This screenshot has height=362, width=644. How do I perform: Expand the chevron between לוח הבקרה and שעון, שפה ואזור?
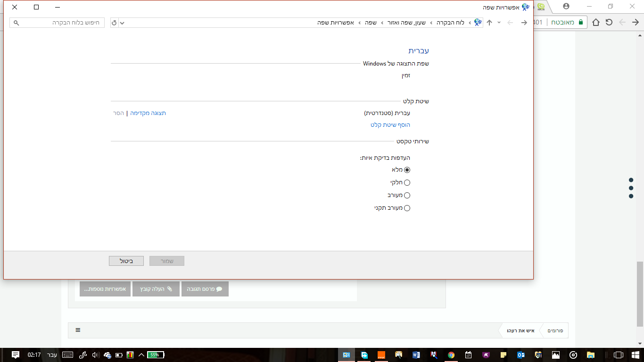(431, 23)
